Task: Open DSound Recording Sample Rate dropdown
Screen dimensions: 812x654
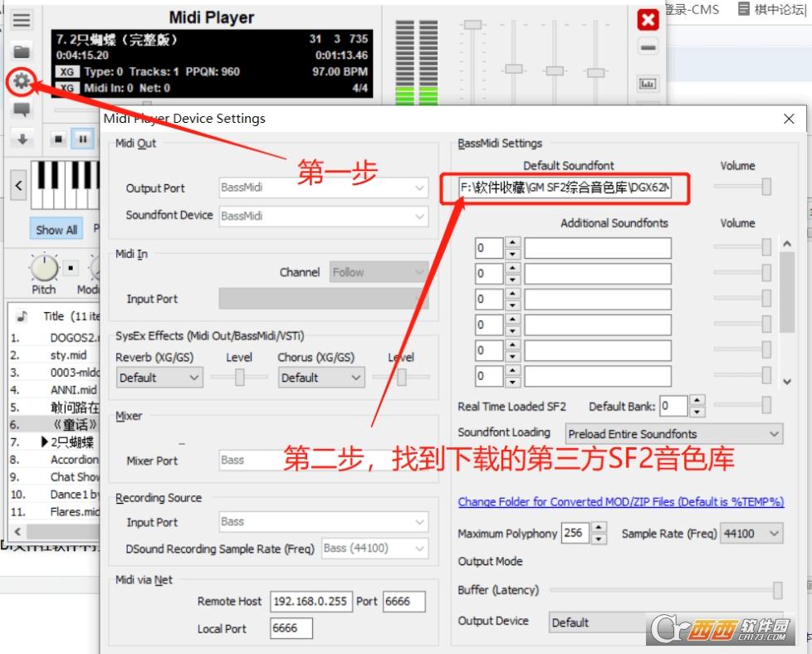Action: tap(375, 549)
